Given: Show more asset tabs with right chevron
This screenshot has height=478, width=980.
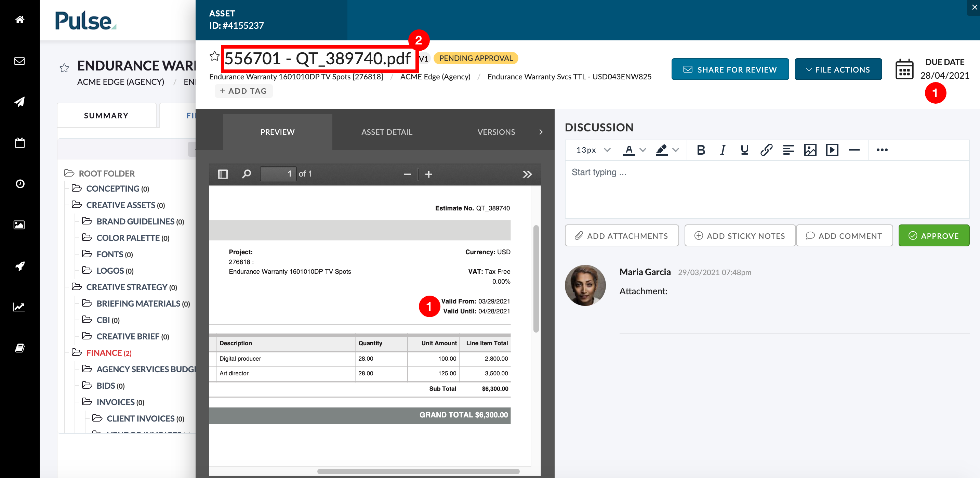Looking at the screenshot, I should pyautogui.click(x=541, y=132).
